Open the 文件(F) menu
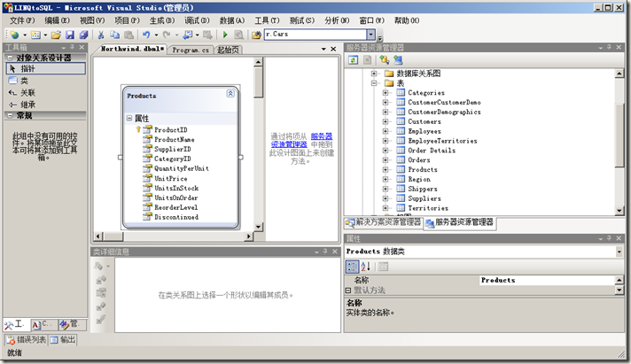Image resolution: width=631 pixels, height=364 pixels. coord(22,20)
